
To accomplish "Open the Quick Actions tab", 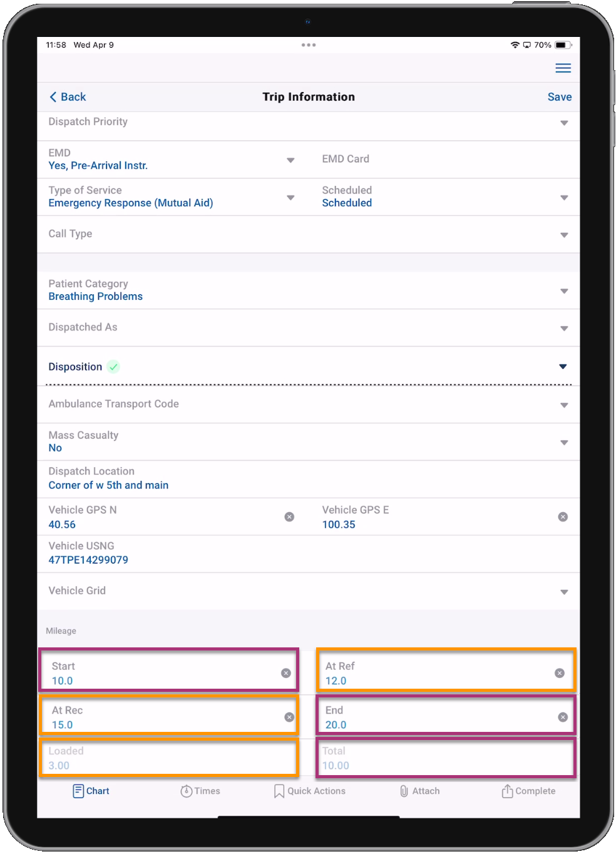I will click(309, 791).
